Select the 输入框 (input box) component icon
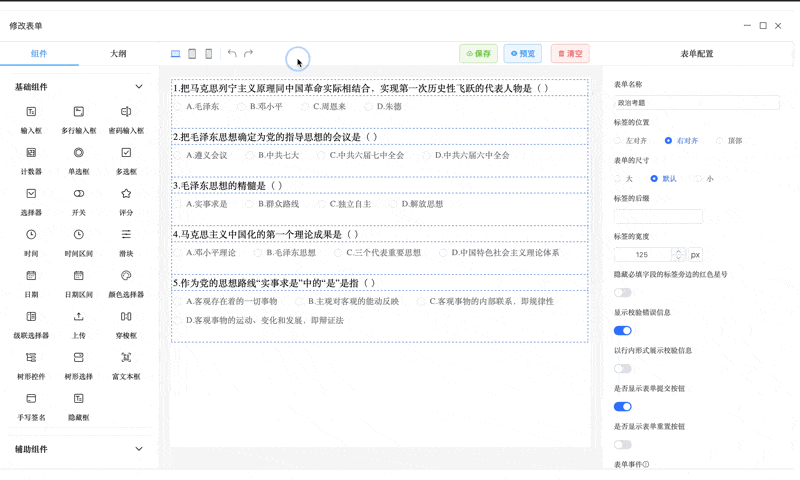 pos(31,112)
